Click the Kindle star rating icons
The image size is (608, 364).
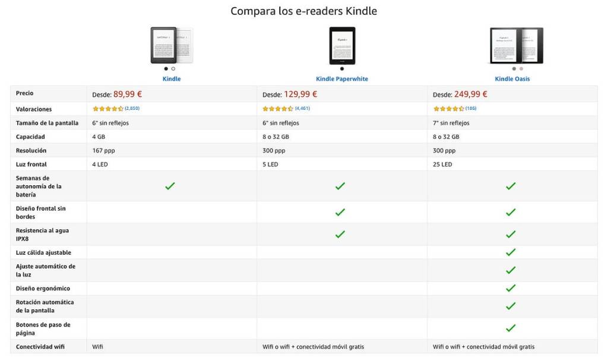[107, 109]
